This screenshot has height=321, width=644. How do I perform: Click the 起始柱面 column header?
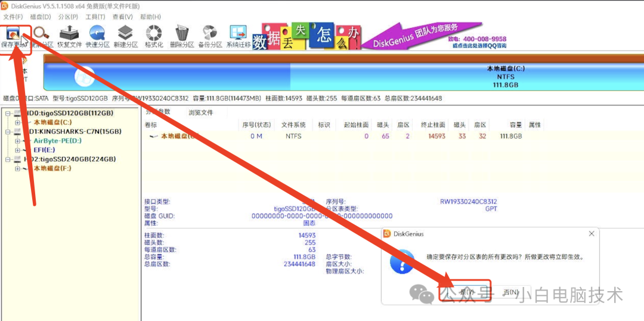355,125
